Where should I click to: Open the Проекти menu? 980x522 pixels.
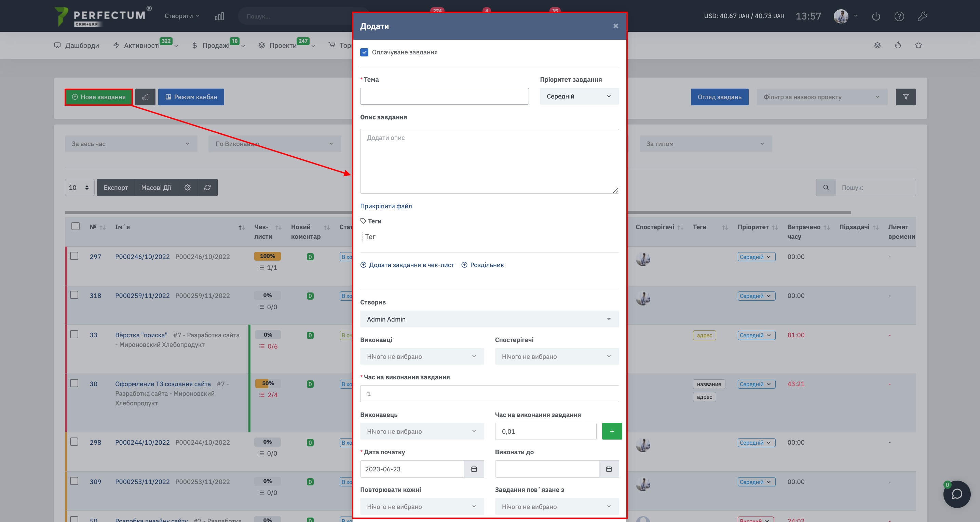pyautogui.click(x=283, y=45)
